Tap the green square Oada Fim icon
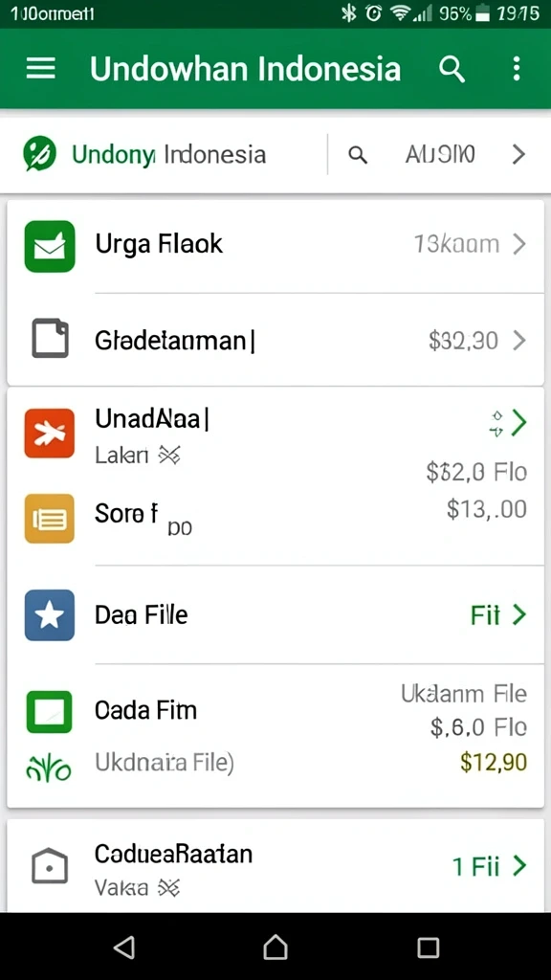This screenshot has height=980, width=551. [x=50, y=711]
